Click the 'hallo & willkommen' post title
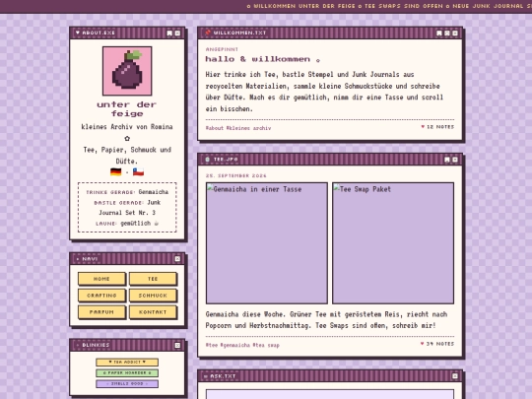The height and width of the screenshot is (399, 532). click(262, 59)
